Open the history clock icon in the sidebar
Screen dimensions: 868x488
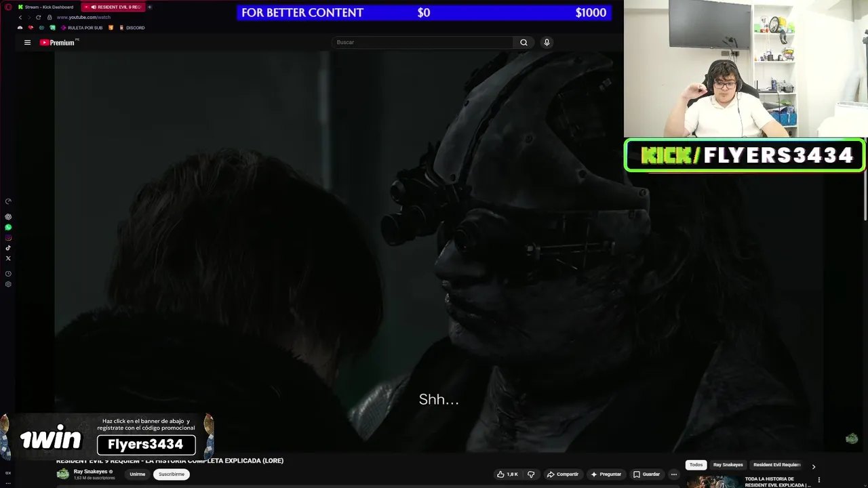(8, 274)
